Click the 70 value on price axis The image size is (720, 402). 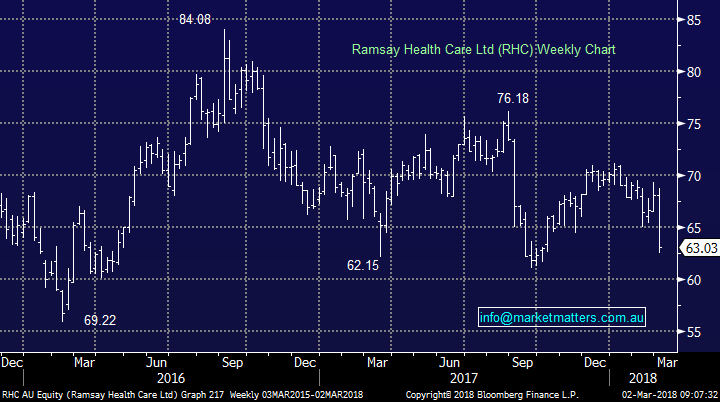pyautogui.click(x=694, y=176)
